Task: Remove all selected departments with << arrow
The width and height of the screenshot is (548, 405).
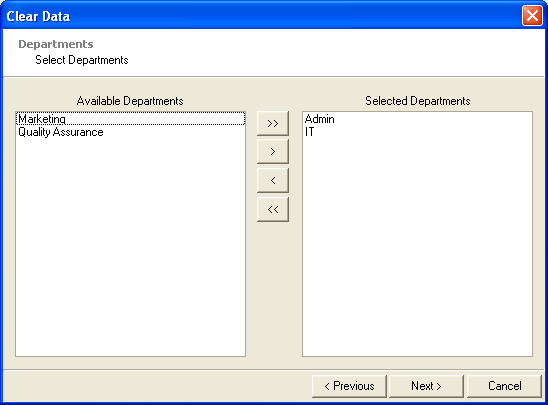Action: [273, 209]
